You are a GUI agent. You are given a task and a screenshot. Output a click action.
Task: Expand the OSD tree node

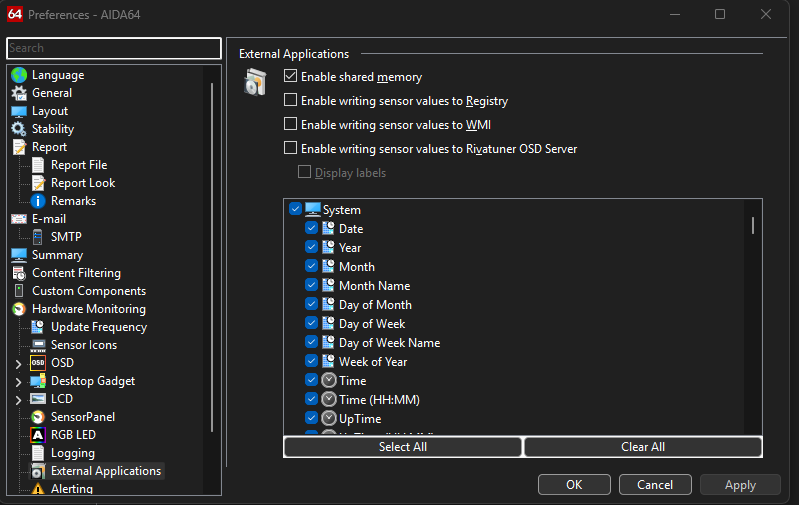[x=18, y=364]
